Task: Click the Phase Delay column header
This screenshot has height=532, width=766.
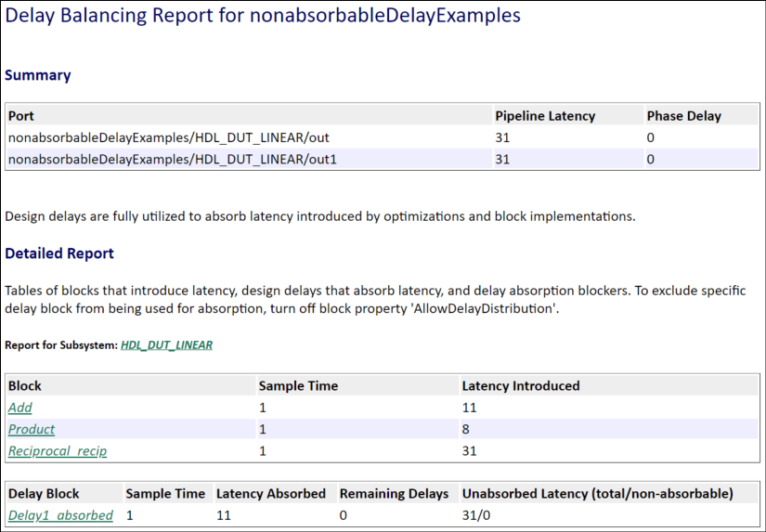Action: [x=683, y=116]
